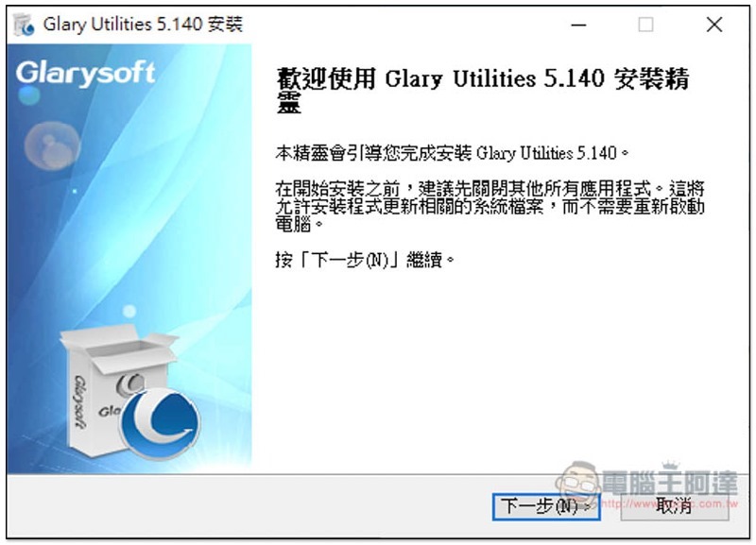The width and height of the screenshot is (756, 545).
Task: Click the small teal bubble under Glarysoft
Action: tap(29, 95)
